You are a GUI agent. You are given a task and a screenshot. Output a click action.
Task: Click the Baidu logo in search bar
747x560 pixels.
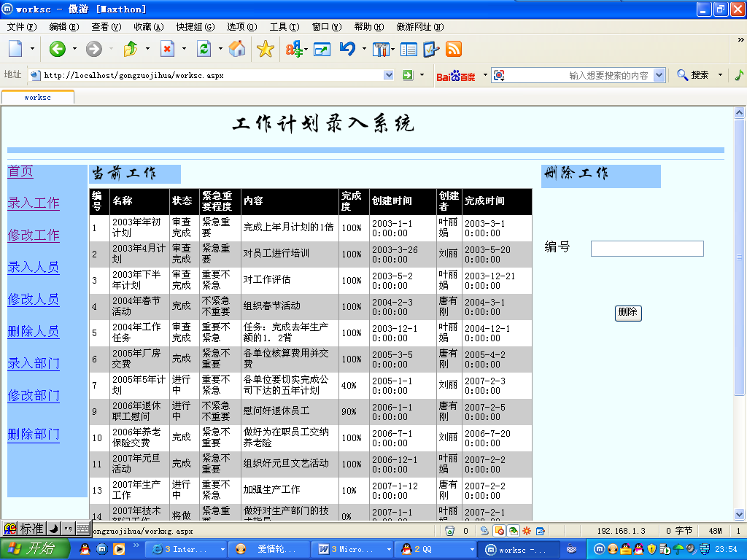[456, 76]
